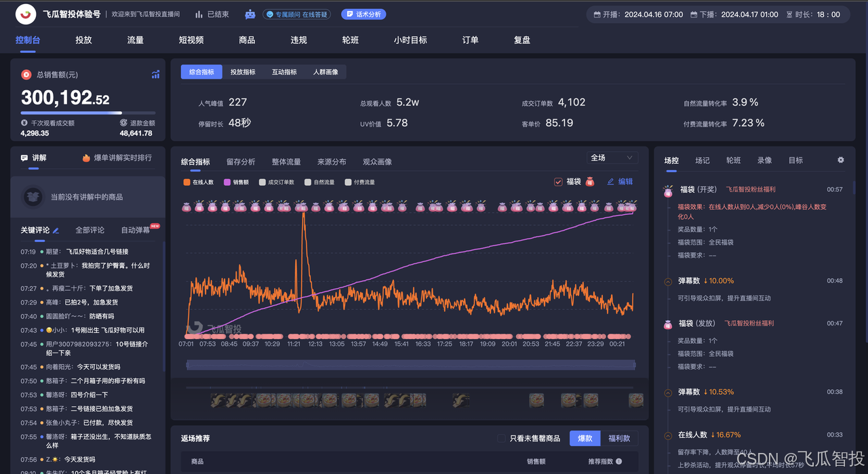Click the 专属顾问 在线答疑 button

296,14
